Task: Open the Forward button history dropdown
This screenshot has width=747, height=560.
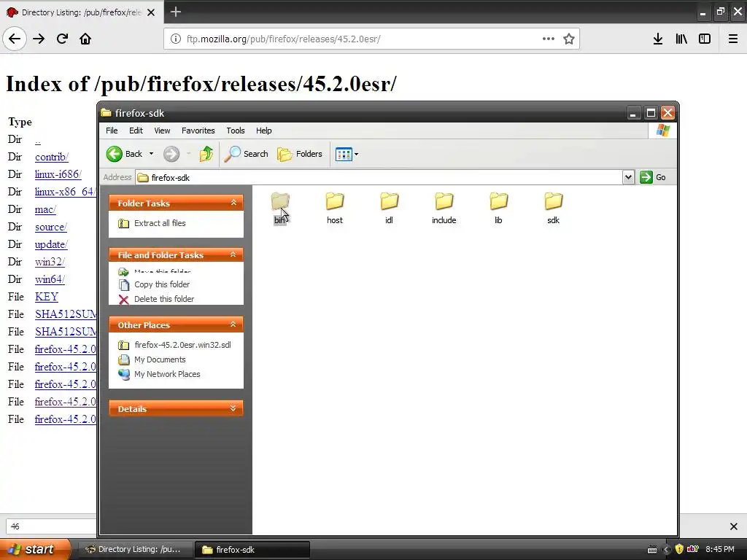Action: 189,154
